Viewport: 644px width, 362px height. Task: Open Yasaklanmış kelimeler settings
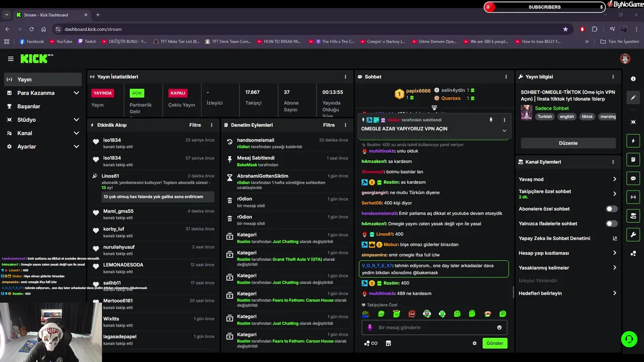[568, 267]
